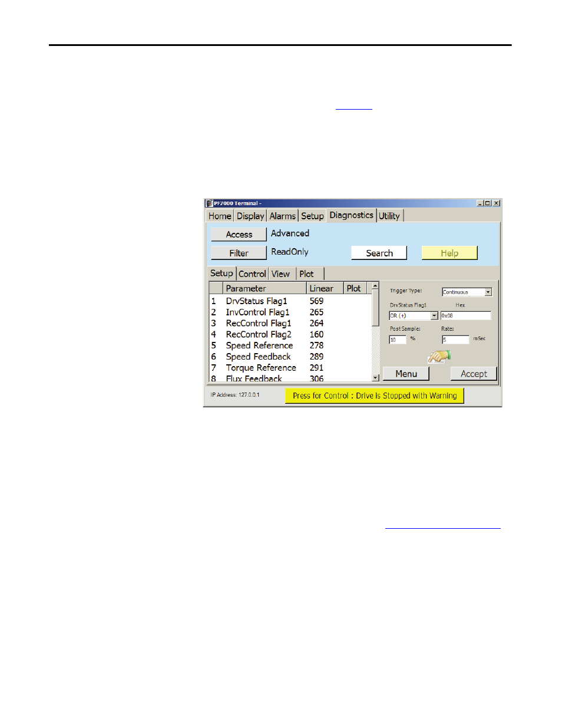Open the OR (+) operator dropdown
The image size is (562, 728).
[434, 316]
